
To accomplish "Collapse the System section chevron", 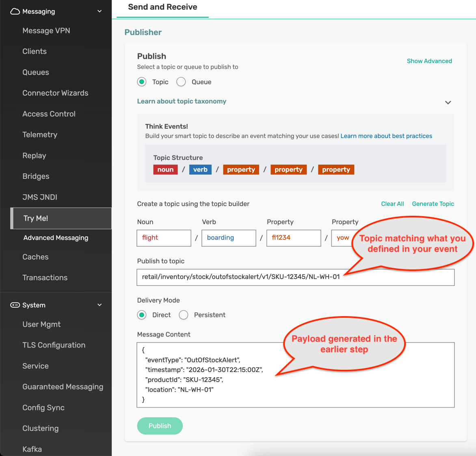I will [x=100, y=305].
